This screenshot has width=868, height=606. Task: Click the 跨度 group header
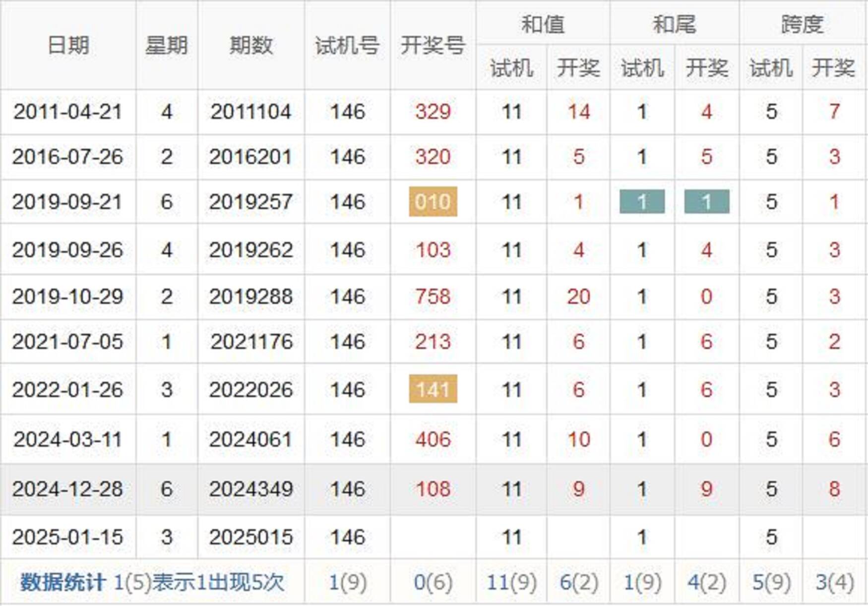[803, 24]
